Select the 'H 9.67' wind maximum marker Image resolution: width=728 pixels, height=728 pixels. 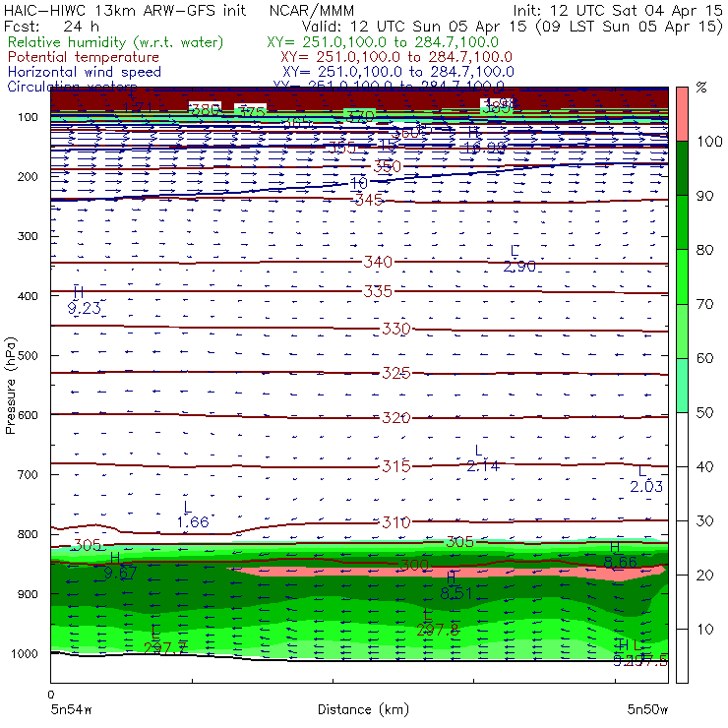click(x=120, y=566)
